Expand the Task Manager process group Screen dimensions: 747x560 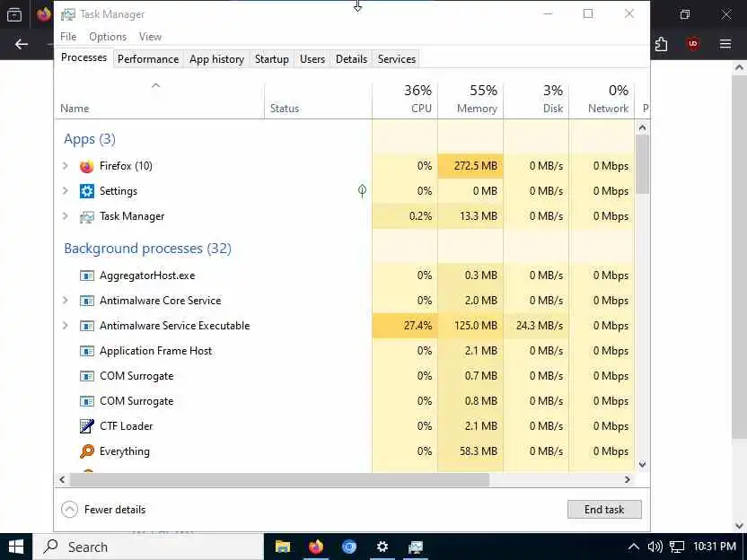coord(66,216)
